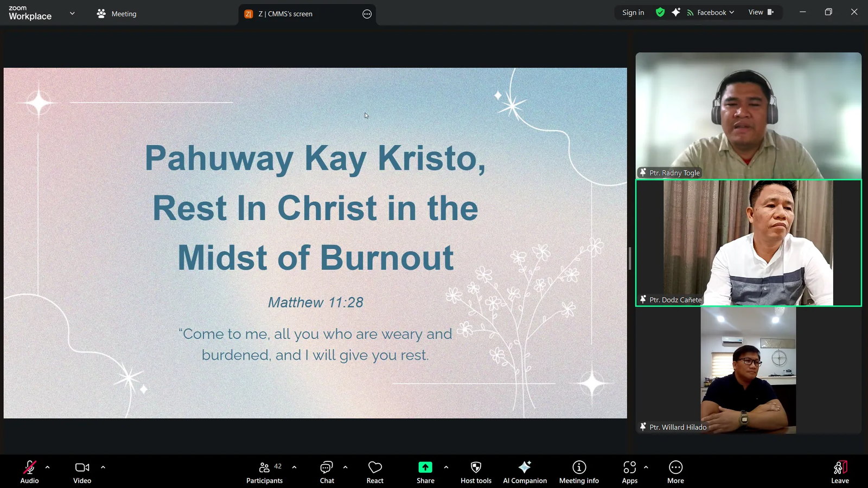This screenshot has height=488, width=868.
Task: Click the Sign in button
Action: (633, 12)
